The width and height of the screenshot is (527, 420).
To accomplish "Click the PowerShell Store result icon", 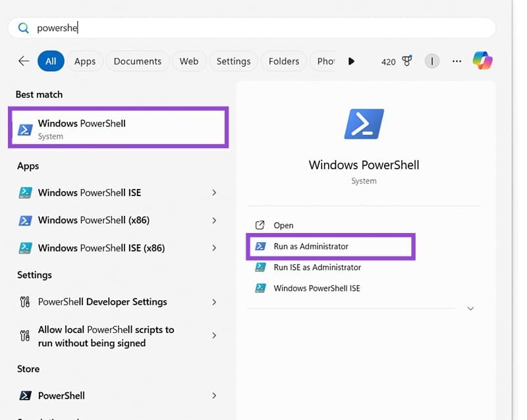I will [25, 396].
